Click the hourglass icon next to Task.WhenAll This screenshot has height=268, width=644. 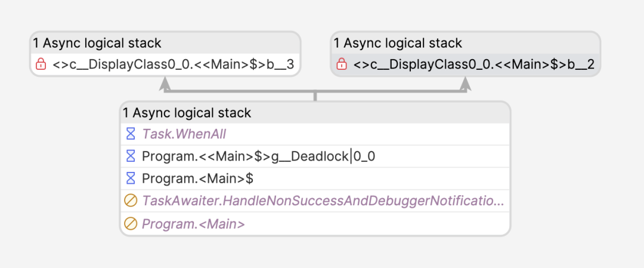[130, 134]
